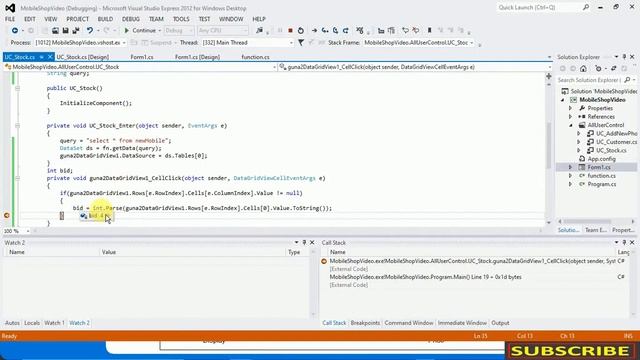Expand the Program.cs node
Image resolution: width=640 pixels, height=360 pixels.
click(571, 184)
